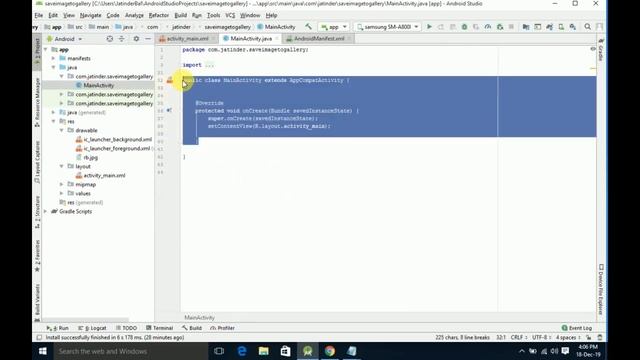The width and height of the screenshot is (640, 360).
Task: Click the tool window quick-access icon in status bar
Action: pyautogui.click(x=39, y=338)
